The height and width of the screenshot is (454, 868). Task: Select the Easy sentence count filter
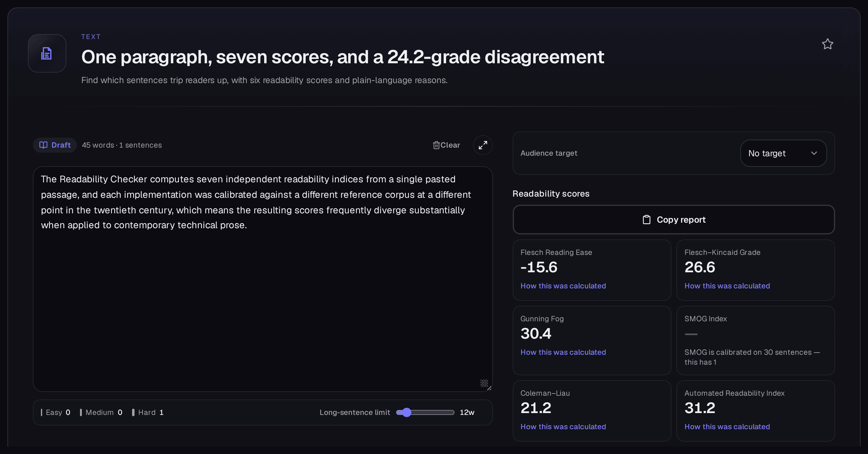pyautogui.click(x=55, y=412)
